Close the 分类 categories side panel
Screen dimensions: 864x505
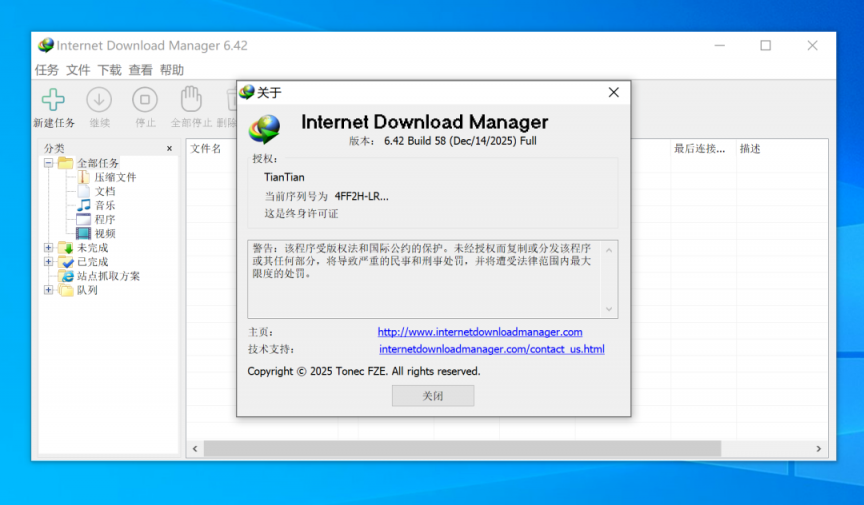169,148
